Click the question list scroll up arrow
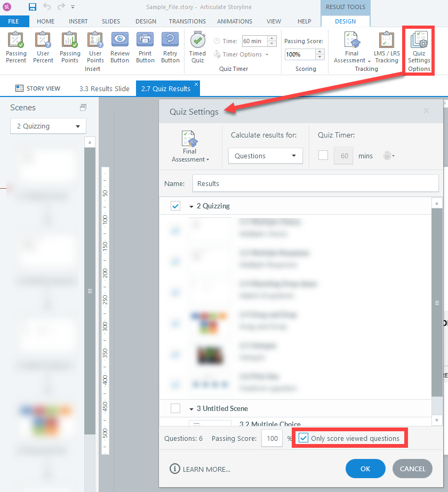Screen dimensions: 448x492 (437, 203)
